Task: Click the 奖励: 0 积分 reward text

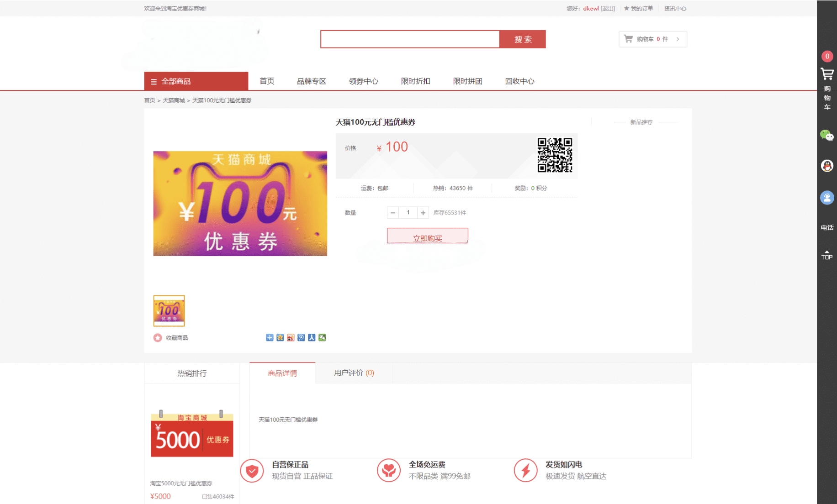Action: (x=531, y=188)
